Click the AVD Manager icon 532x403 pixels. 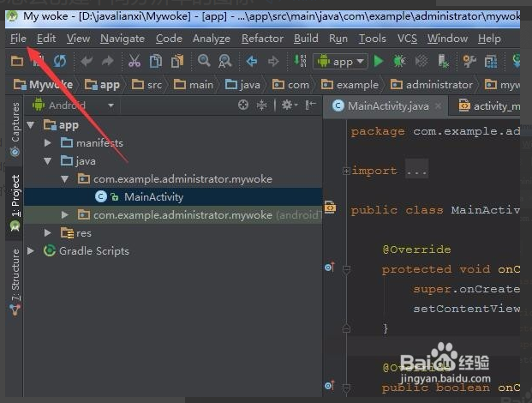(491, 62)
